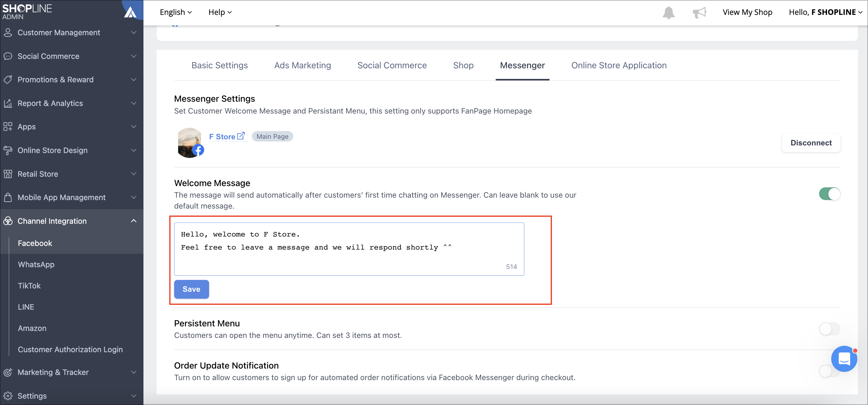868x405 pixels.
Task: Click the Shopline logo triangle icon
Action: (130, 12)
